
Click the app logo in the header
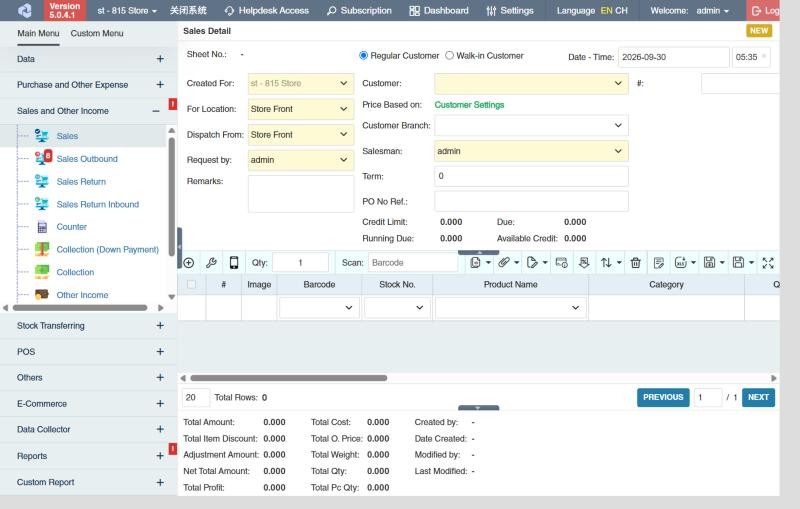click(x=24, y=10)
